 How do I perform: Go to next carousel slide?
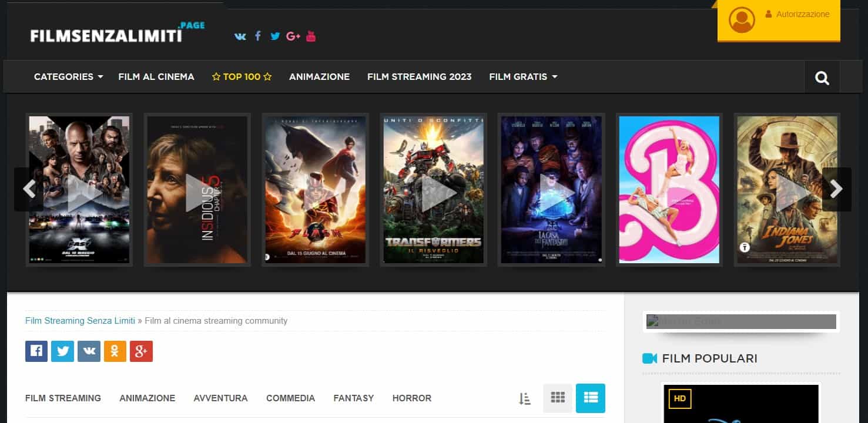(837, 189)
